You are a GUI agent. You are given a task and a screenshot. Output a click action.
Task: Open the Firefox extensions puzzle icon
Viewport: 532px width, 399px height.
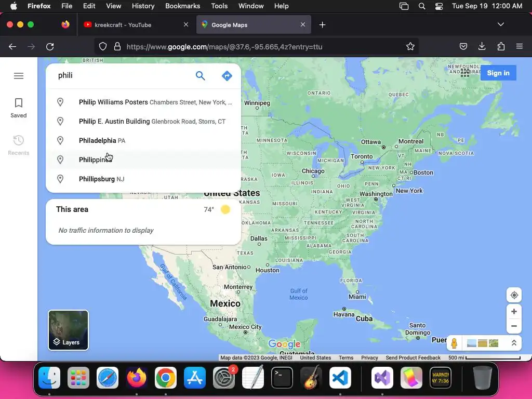tap(501, 46)
